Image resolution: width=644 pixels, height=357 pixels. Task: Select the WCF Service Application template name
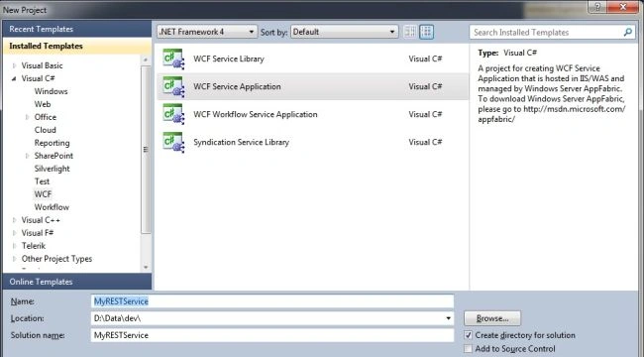click(x=237, y=86)
